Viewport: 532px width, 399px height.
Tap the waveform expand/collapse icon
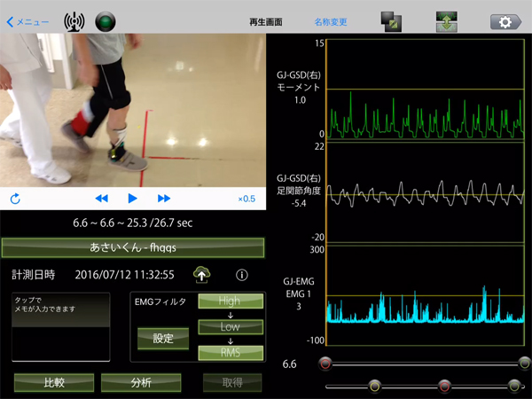point(447,21)
